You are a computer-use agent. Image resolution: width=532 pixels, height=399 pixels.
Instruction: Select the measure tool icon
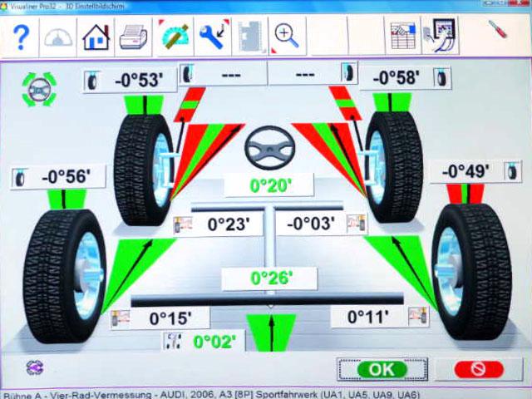tap(175, 37)
